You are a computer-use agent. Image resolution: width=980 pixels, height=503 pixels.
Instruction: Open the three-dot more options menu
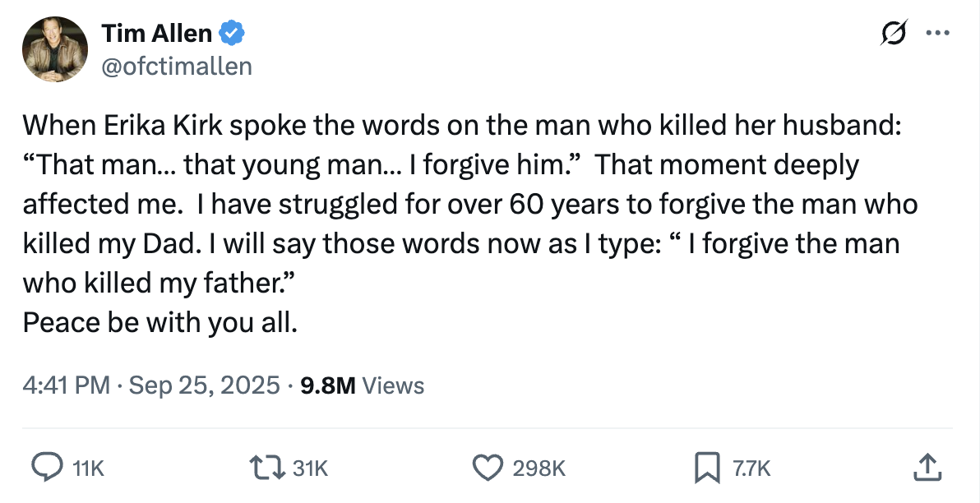(937, 35)
